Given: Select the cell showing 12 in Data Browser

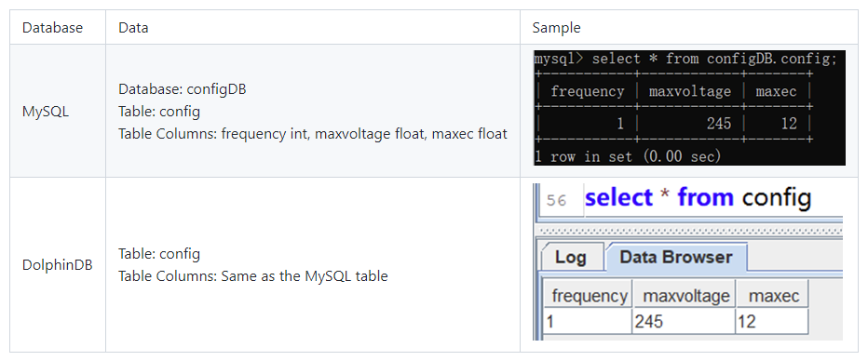Looking at the screenshot, I should pos(772,321).
